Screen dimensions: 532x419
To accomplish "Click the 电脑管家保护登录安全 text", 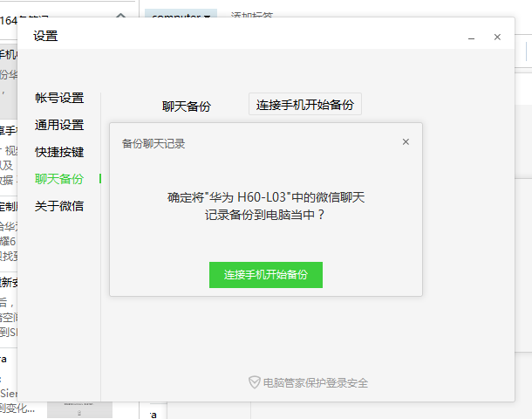I will point(316,383).
